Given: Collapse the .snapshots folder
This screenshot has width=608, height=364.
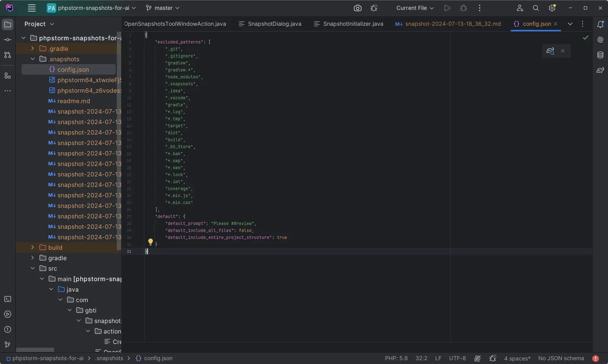Looking at the screenshot, I should 32,59.
